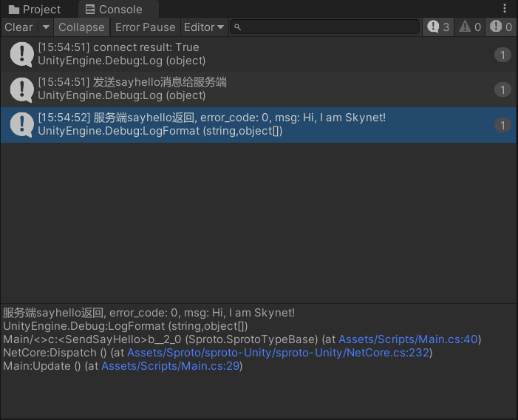Select the Console tab

(113, 10)
